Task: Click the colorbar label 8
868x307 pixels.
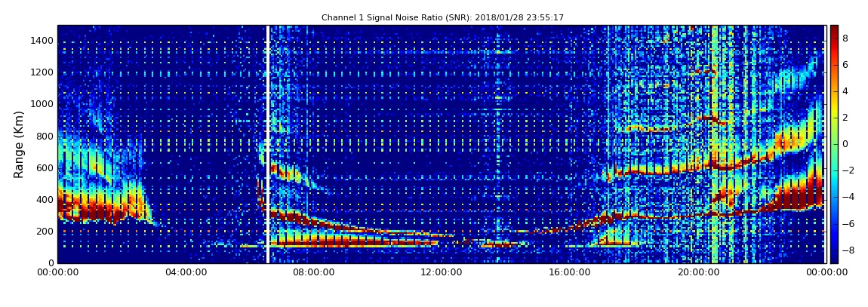Action: point(845,38)
